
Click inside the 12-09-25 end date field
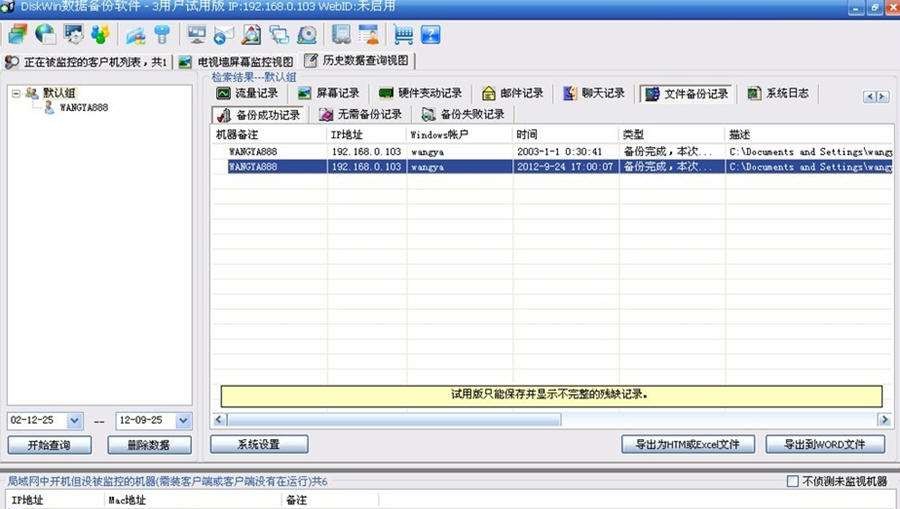[146, 421]
